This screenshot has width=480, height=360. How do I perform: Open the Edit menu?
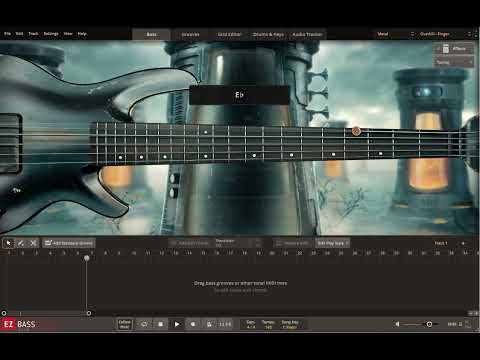(x=19, y=34)
